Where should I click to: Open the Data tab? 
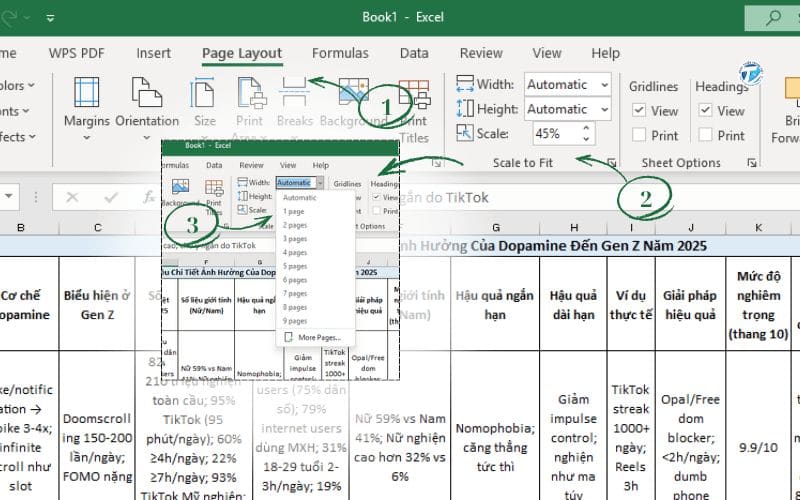coord(414,53)
